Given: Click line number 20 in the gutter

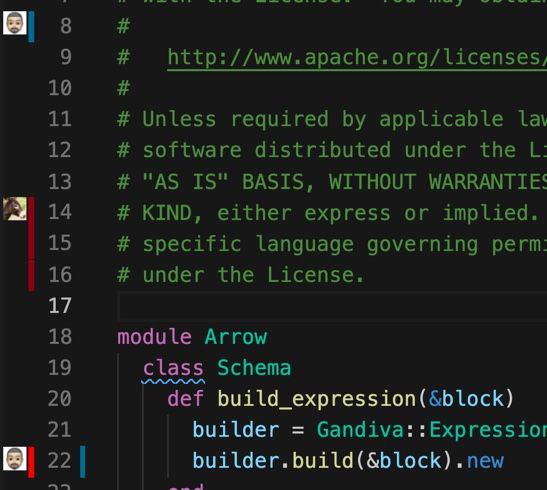Looking at the screenshot, I should coord(60,399).
